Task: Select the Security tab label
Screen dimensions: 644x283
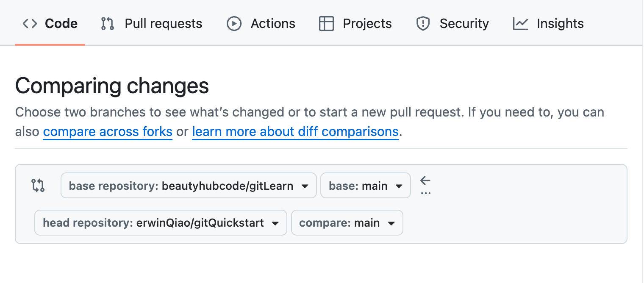Action: (x=464, y=24)
